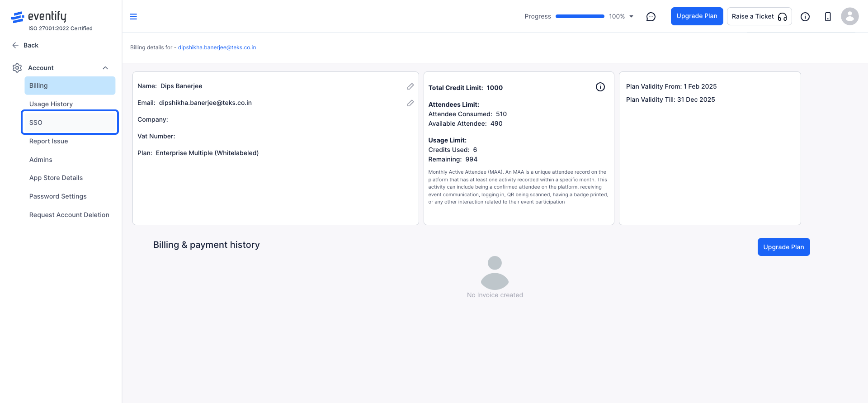Click Upgrade Plan button in header
Image resolution: width=868 pixels, height=403 pixels.
(x=697, y=16)
